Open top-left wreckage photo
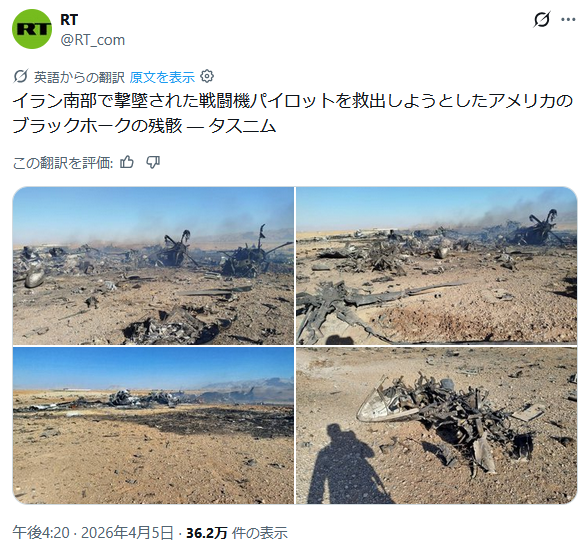 [x=153, y=266]
